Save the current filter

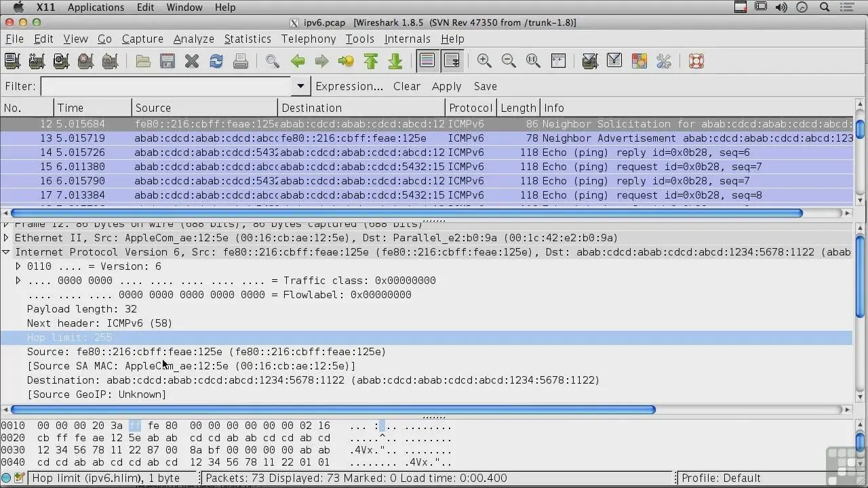(x=486, y=86)
